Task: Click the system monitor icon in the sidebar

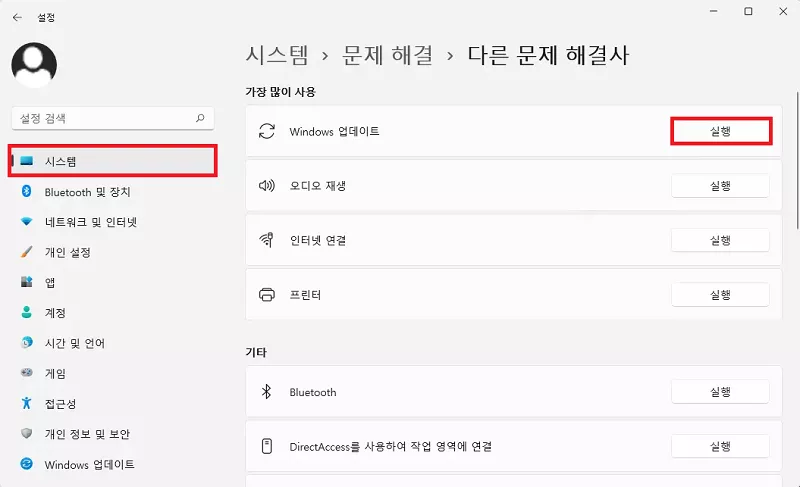Action: 27,161
